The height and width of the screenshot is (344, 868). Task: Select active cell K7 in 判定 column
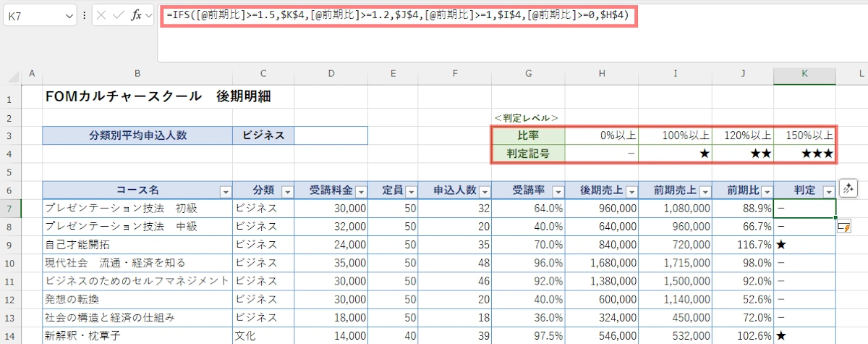point(805,209)
